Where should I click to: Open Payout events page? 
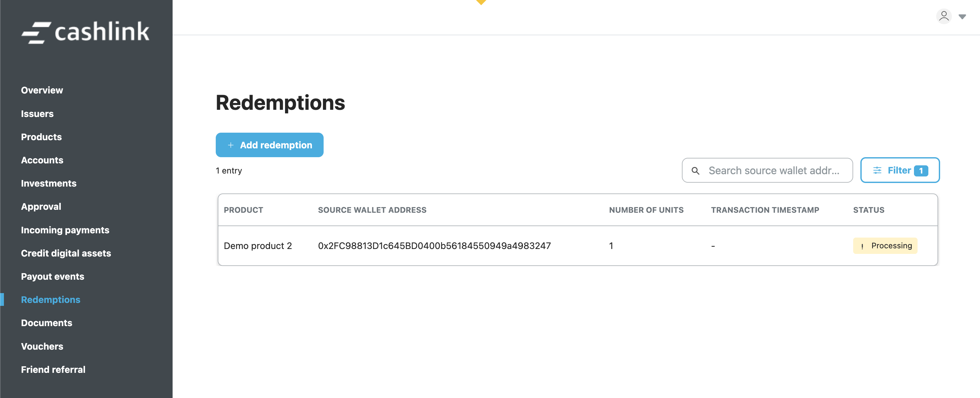pos(53,276)
